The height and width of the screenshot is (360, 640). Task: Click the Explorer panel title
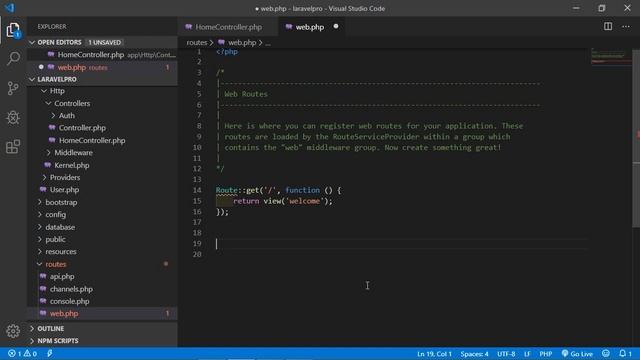click(52, 27)
